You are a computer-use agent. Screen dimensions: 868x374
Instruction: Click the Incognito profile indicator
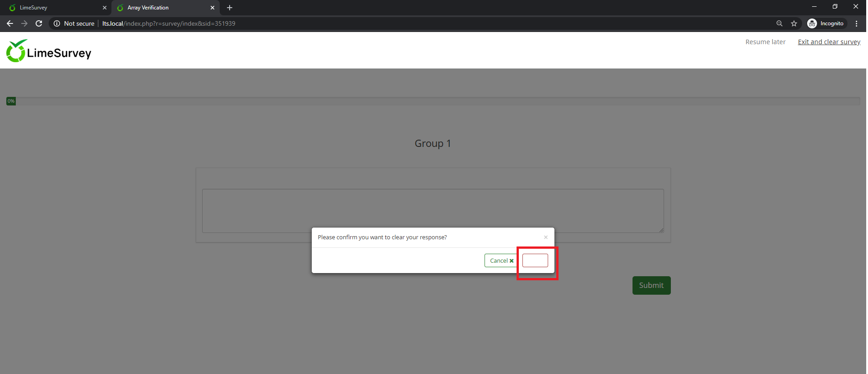pos(826,23)
